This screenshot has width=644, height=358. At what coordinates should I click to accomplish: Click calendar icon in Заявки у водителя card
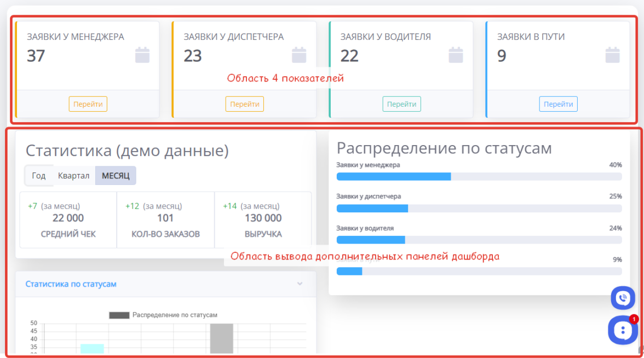click(456, 55)
